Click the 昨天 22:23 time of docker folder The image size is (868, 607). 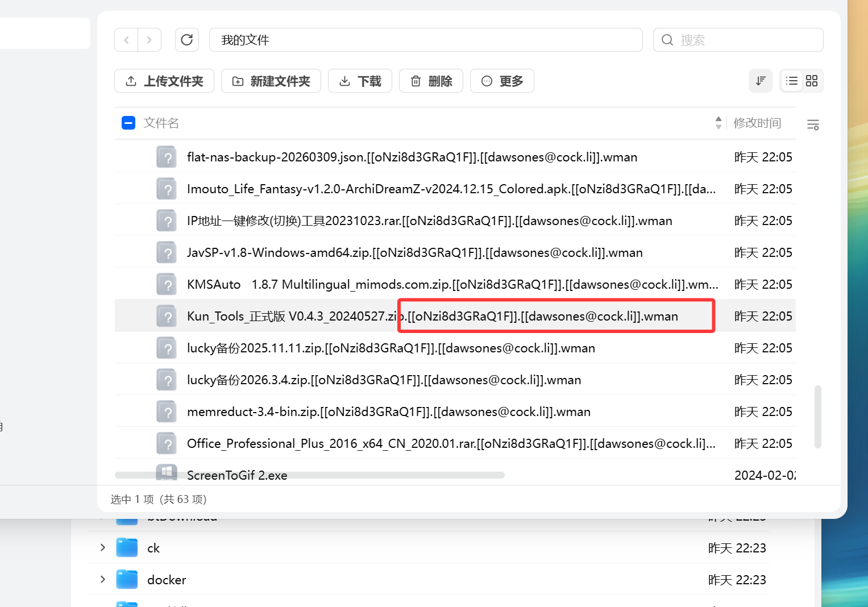tap(737, 580)
